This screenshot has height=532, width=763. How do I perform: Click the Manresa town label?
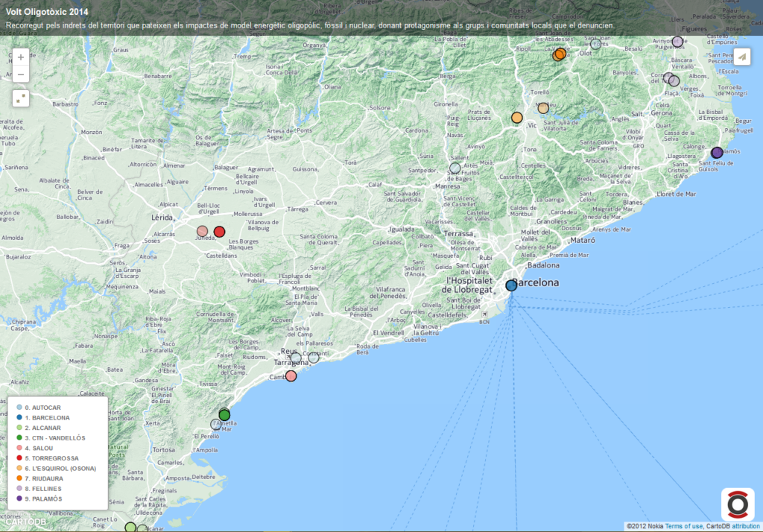448,186
